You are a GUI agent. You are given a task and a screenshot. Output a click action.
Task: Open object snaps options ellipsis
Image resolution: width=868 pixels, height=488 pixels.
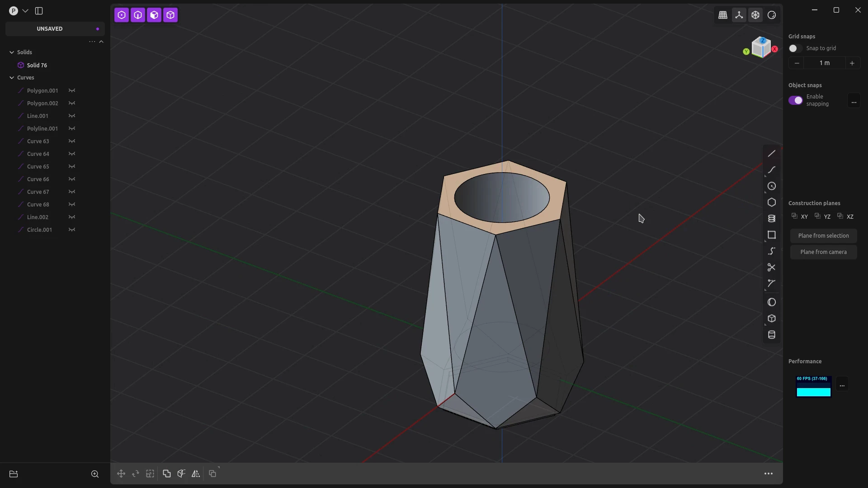[854, 100]
